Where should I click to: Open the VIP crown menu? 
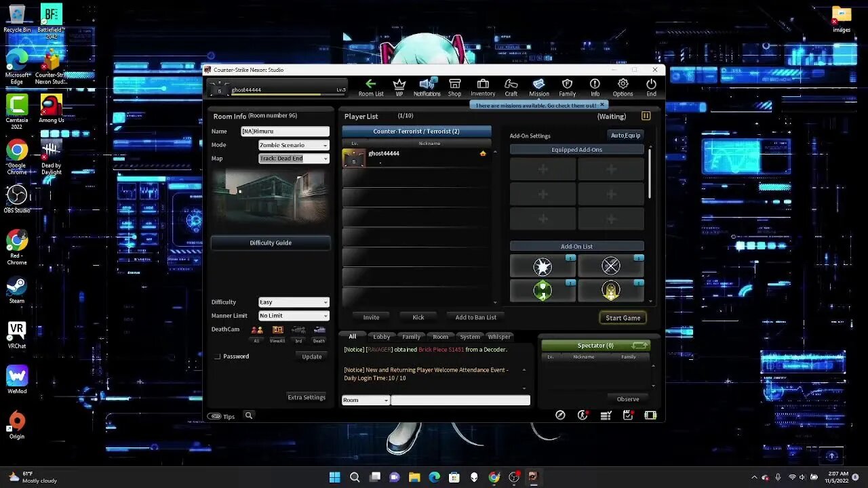point(399,87)
